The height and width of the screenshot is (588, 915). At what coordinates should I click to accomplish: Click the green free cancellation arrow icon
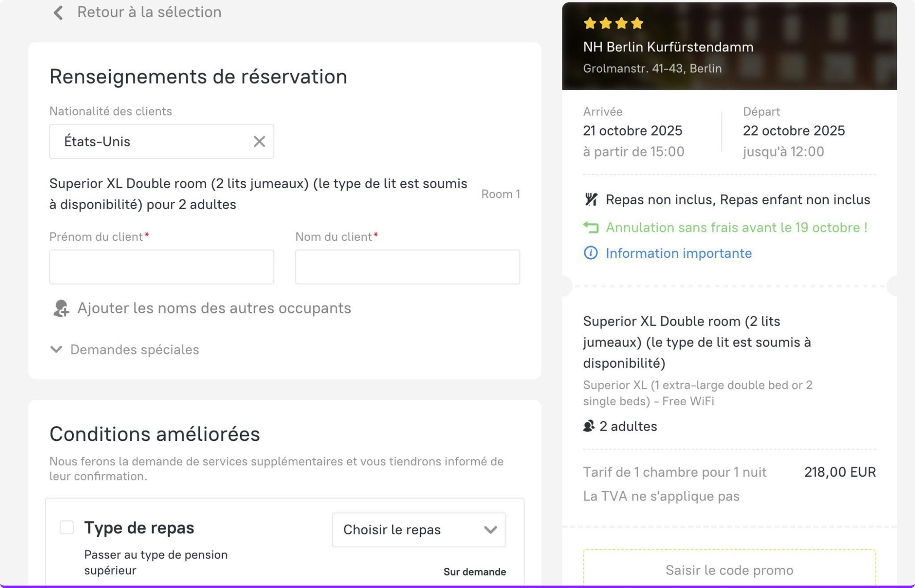point(591,228)
